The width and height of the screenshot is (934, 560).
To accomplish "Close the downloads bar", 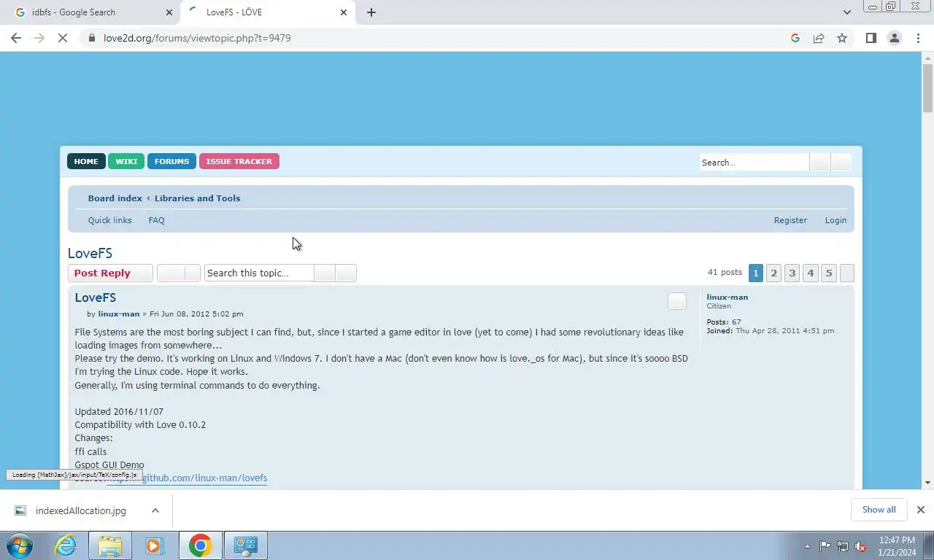I will tap(921, 510).
